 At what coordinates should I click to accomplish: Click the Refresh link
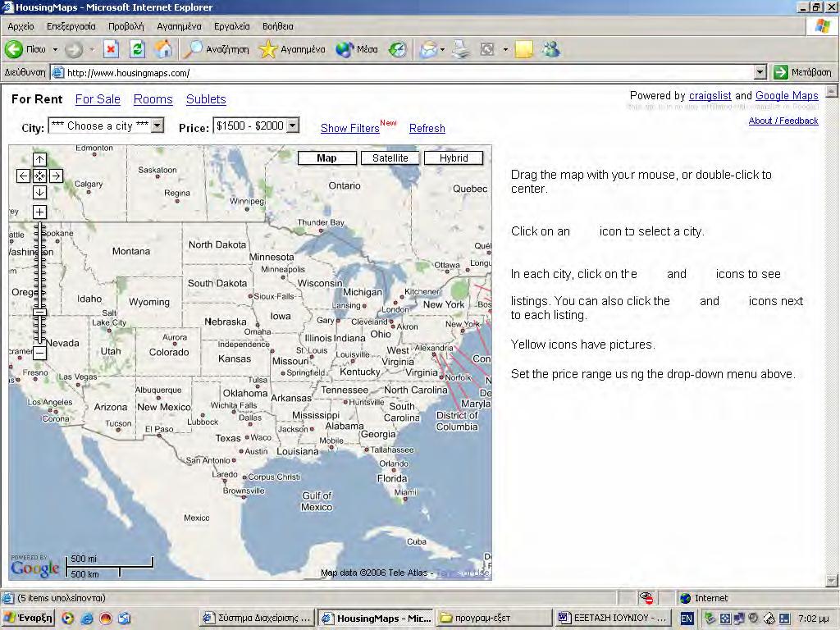(427, 129)
